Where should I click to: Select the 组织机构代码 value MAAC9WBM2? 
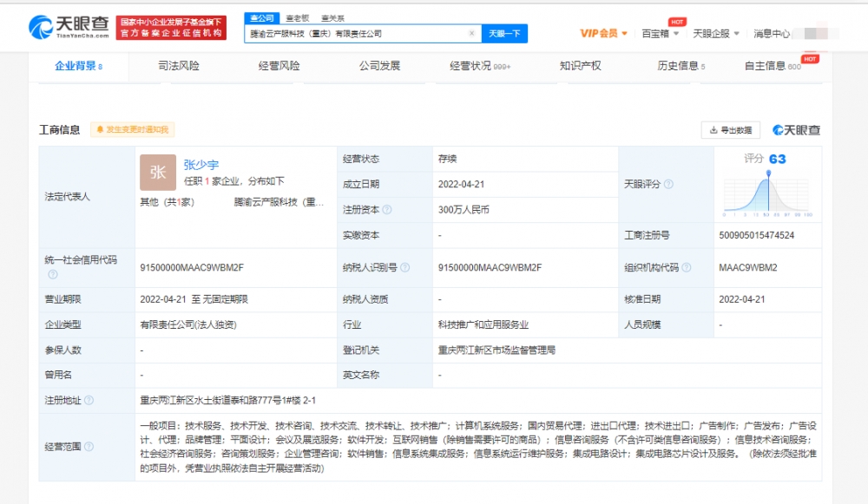tap(748, 268)
